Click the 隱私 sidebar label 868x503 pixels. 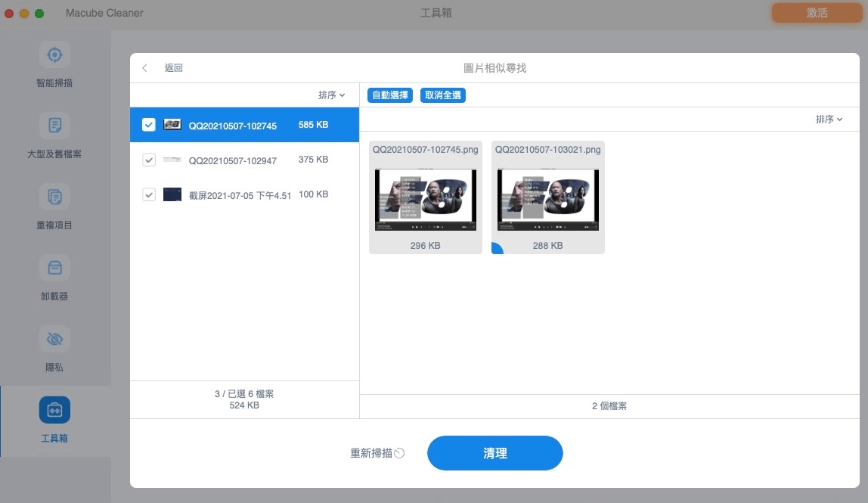coord(54,368)
